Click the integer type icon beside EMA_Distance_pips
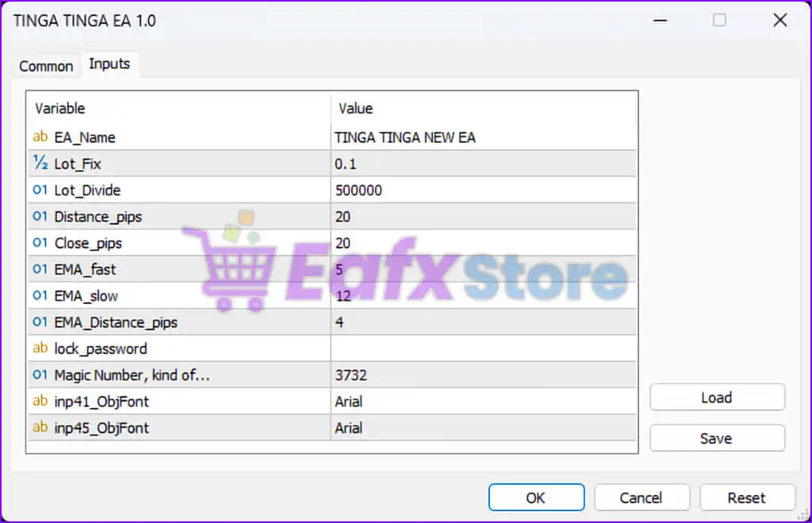812x523 pixels. 40,322
